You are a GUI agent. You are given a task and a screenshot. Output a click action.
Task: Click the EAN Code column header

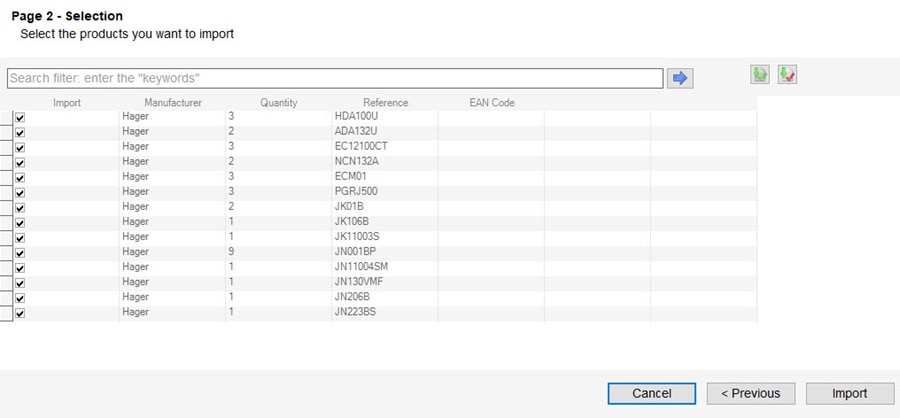click(x=491, y=103)
